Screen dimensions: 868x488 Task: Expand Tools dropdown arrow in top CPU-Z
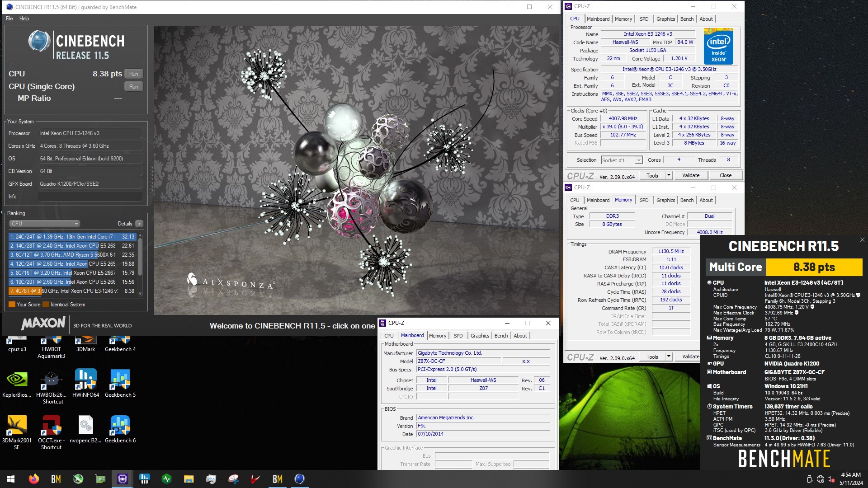pos(669,175)
